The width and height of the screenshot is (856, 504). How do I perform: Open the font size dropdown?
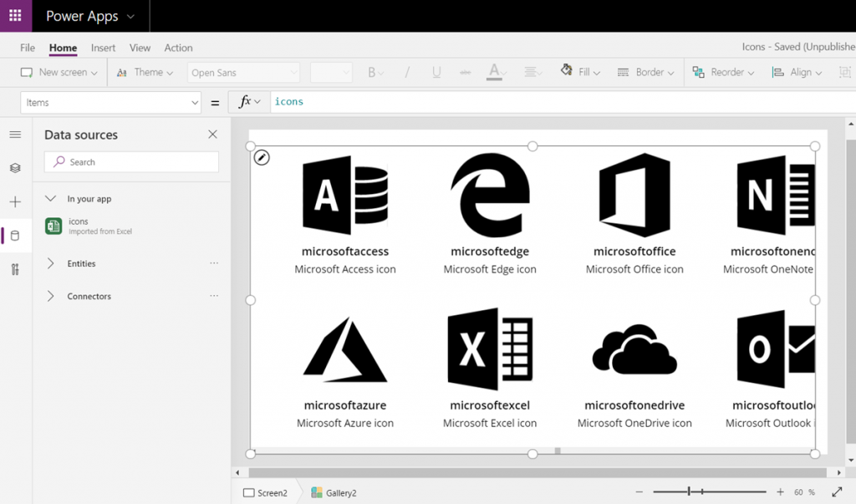coord(331,73)
